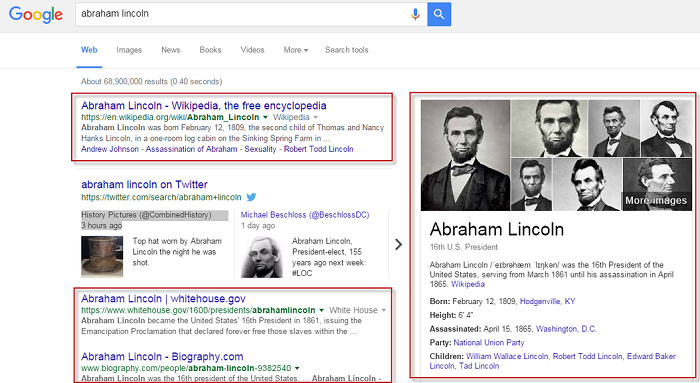The height and width of the screenshot is (383, 700).
Task: Expand the More dropdown menu
Action: coord(296,50)
